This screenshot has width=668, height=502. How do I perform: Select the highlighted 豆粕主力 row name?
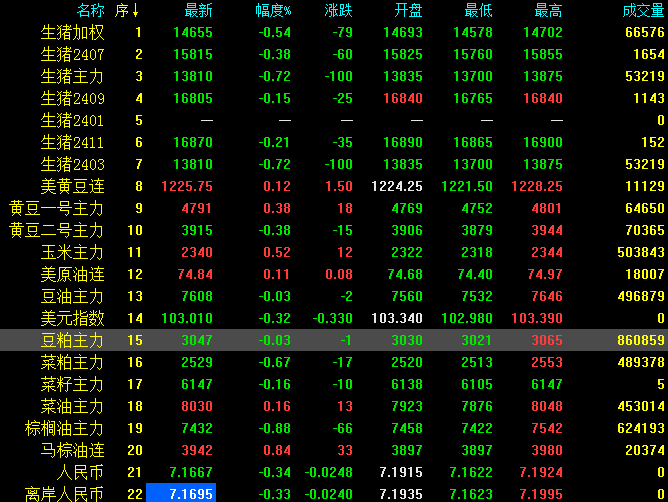[72, 340]
